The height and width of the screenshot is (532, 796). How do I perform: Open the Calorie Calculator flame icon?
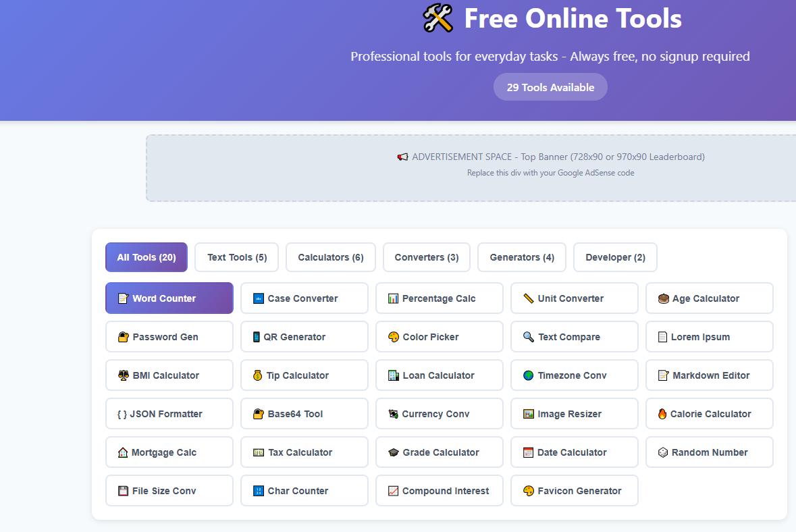pyautogui.click(x=662, y=413)
